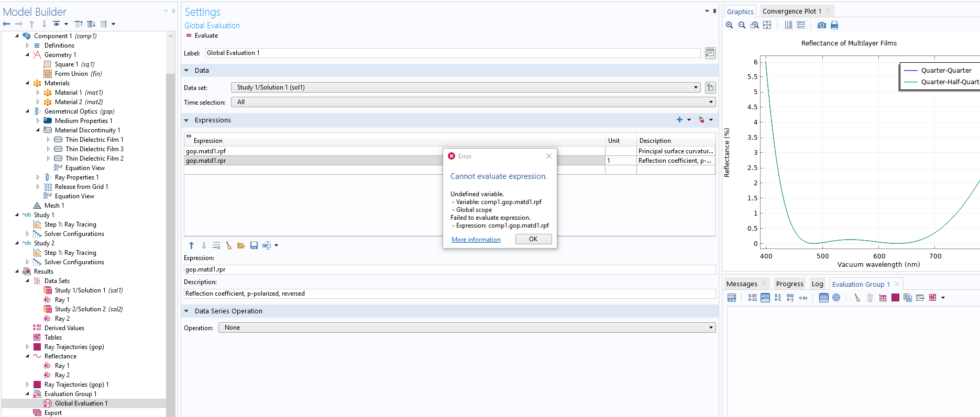Save expressions to file with disk icon
Viewport: 980px width, 417px height.
(254, 245)
